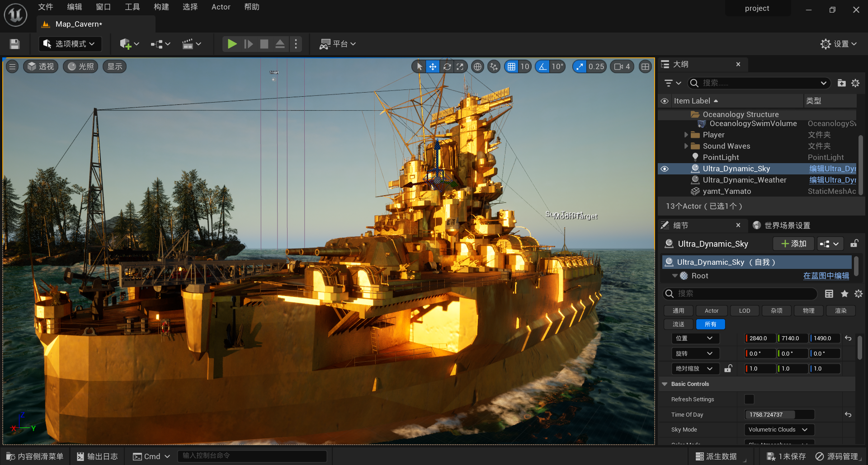Click the 在蓝图中编辑 link
The width and height of the screenshot is (868, 465).
(826, 276)
